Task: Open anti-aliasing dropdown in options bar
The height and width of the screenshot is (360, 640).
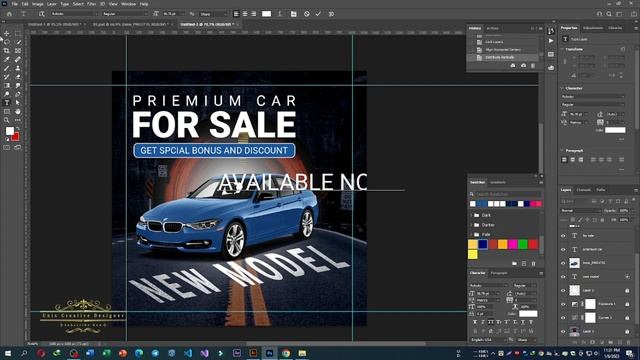Action: (x=213, y=14)
